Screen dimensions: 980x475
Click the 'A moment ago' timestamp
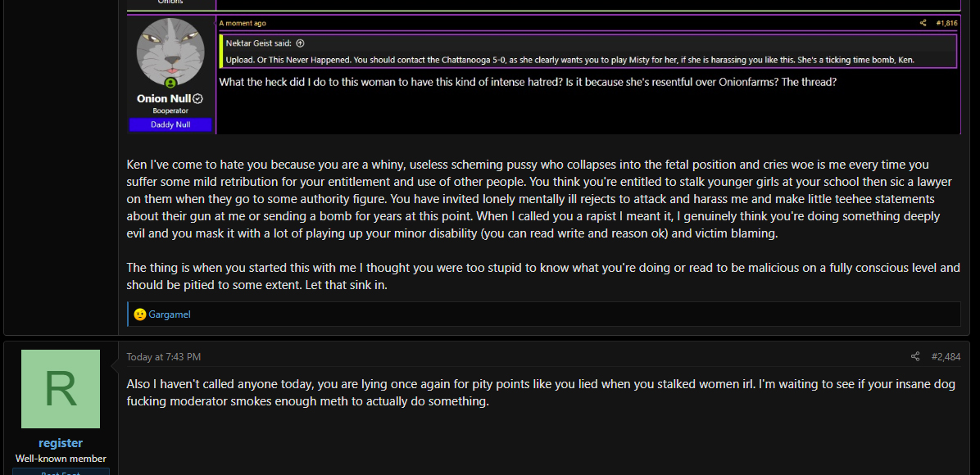(243, 23)
